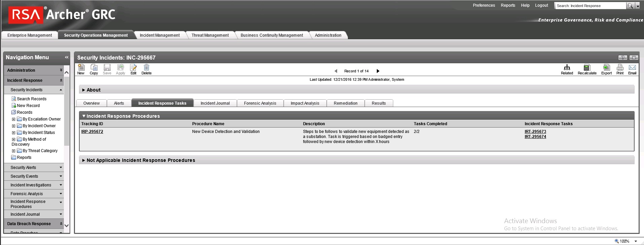This screenshot has height=245, width=644.
Task: Collapse the Incident Response Procedures section
Action: coord(84,116)
